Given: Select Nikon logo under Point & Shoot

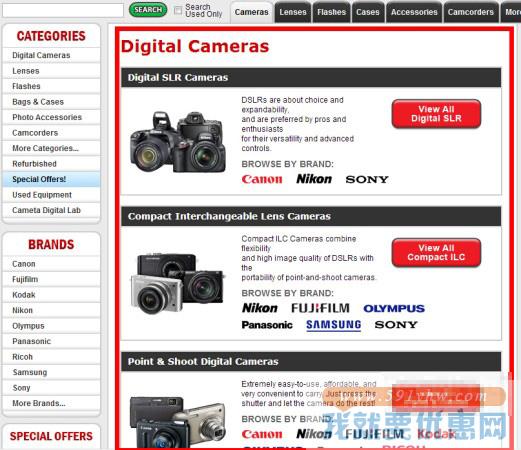Looking at the screenshot, I should pyautogui.click(x=314, y=434).
